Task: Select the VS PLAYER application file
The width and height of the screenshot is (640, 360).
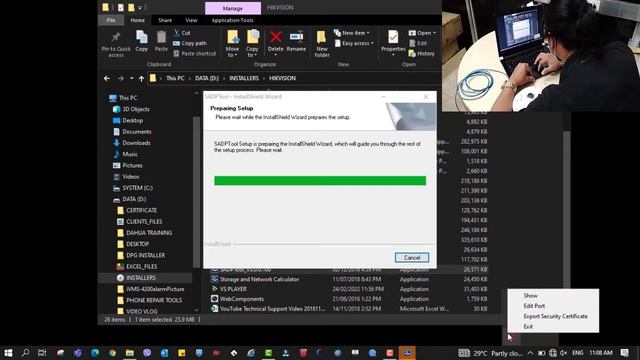Action: [233, 289]
